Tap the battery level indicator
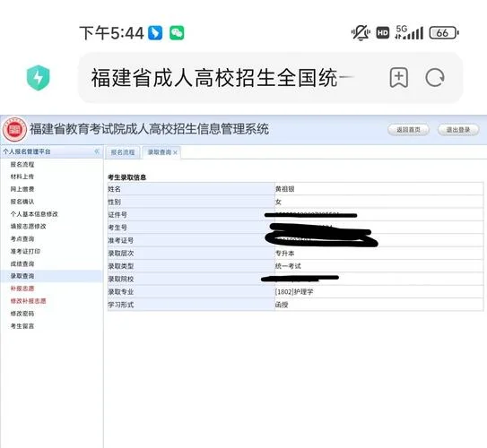 click(x=444, y=33)
